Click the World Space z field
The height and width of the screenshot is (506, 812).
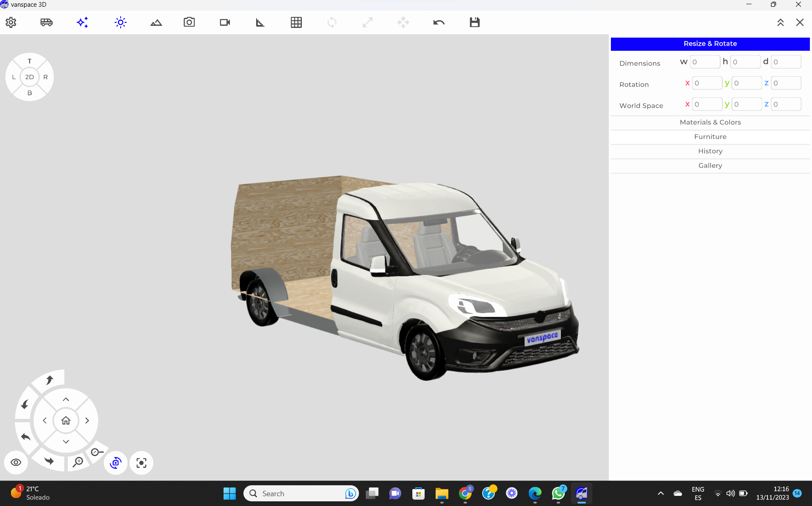pyautogui.click(x=786, y=104)
